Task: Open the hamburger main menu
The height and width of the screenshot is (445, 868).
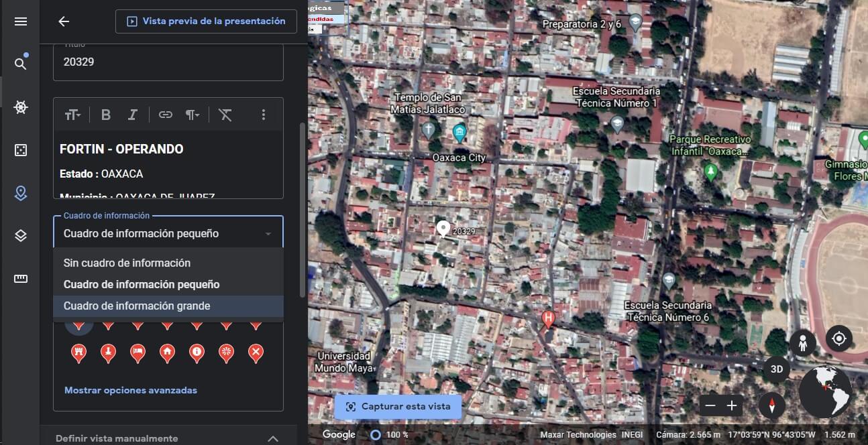Action: (x=21, y=21)
